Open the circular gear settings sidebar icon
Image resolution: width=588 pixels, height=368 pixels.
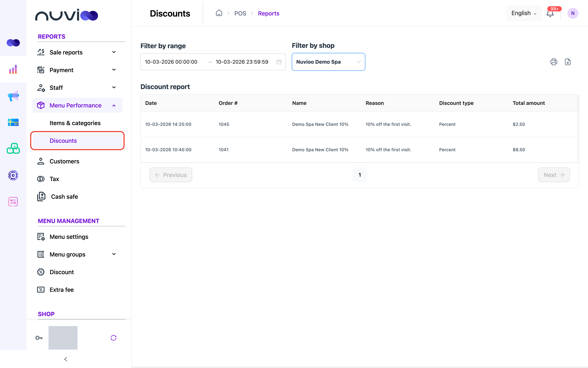(13, 175)
